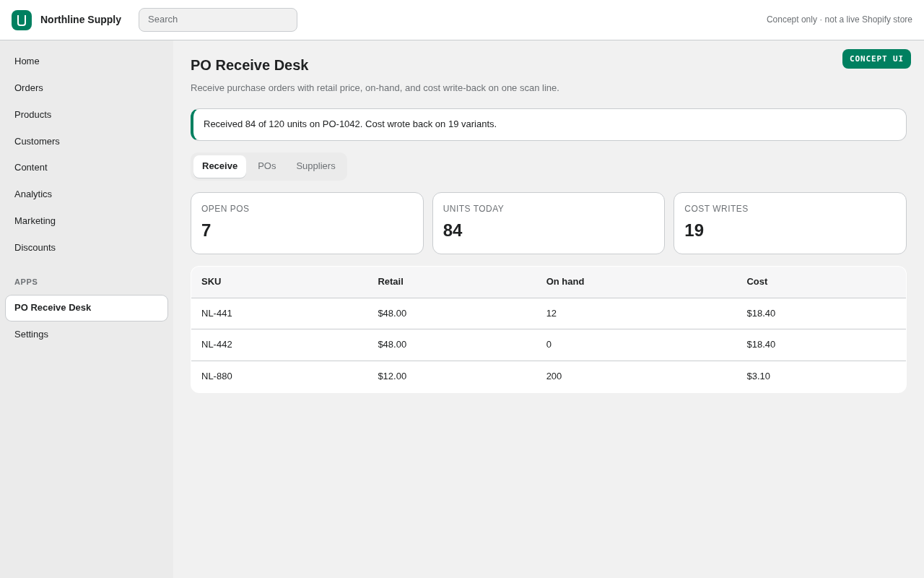Image resolution: width=924 pixels, height=578 pixels.
Task: Go to Discounts in the sidebar
Action: (x=87, y=248)
